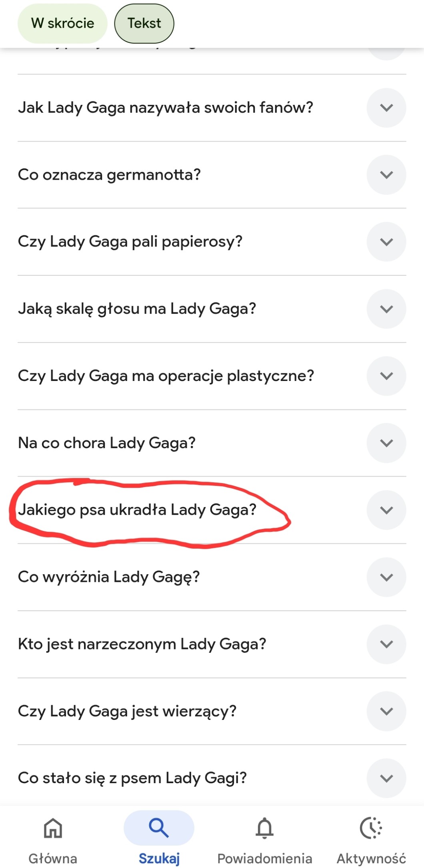Tap the Szukaj magnifier icon
Screen dimensions: 424x868
tap(159, 828)
